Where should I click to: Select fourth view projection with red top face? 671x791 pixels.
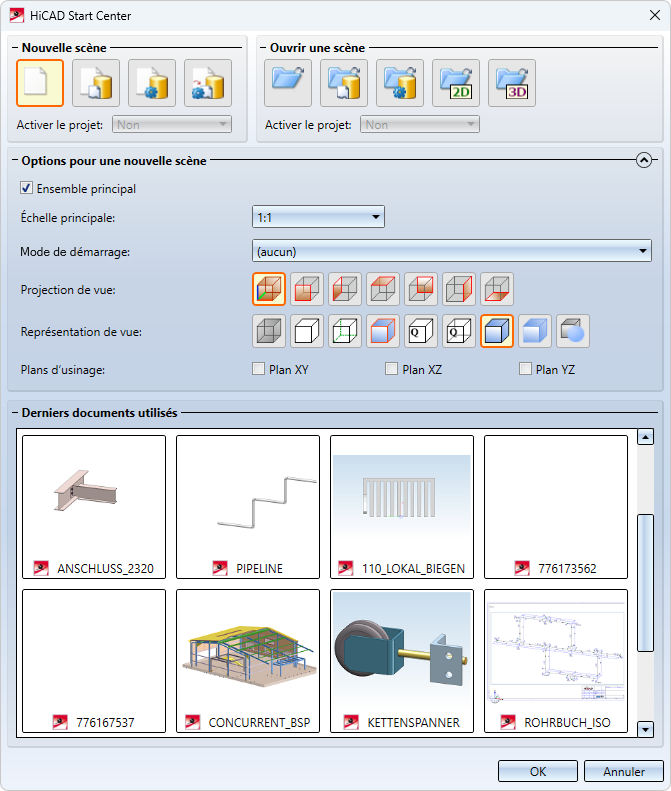[x=383, y=289]
